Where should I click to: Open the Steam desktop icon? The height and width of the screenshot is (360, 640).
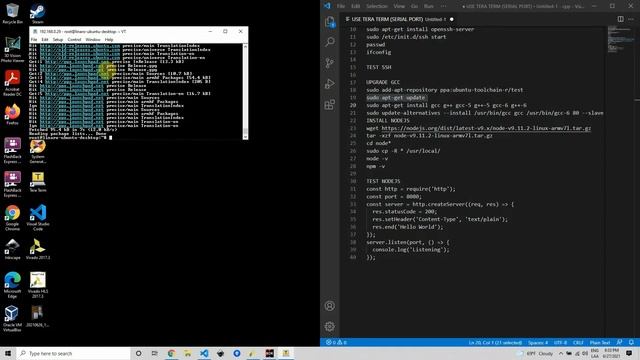(x=38, y=13)
